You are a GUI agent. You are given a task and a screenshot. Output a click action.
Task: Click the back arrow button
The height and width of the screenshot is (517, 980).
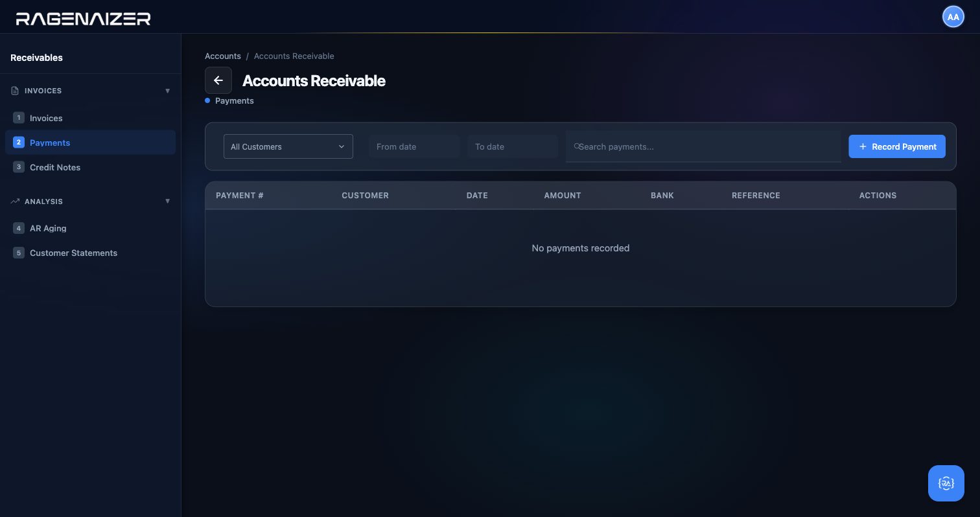[x=218, y=80]
